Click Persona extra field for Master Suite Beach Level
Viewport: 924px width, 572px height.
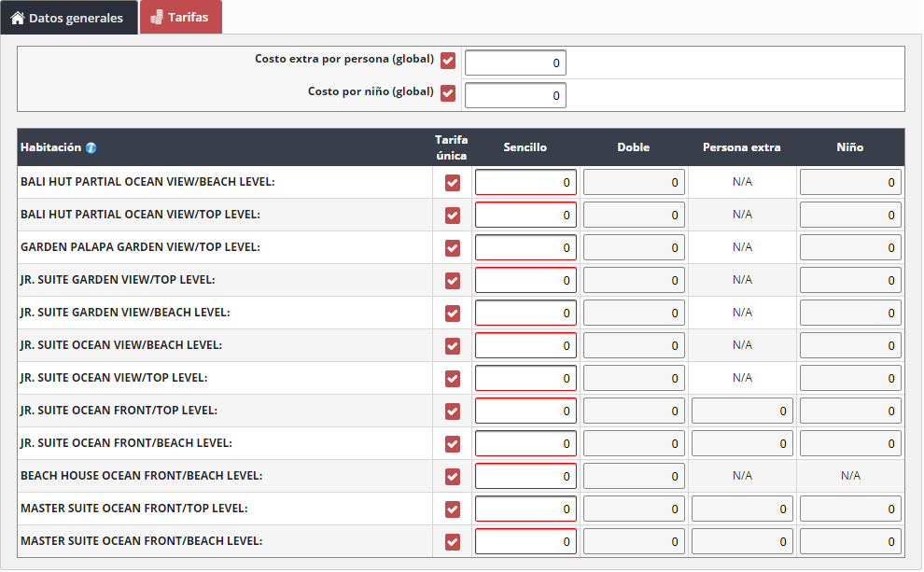743,542
